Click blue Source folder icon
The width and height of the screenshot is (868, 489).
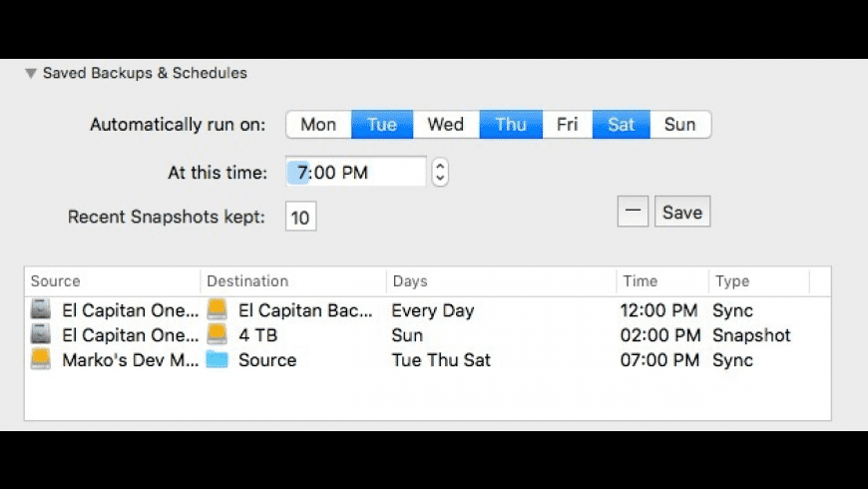(x=217, y=359)
